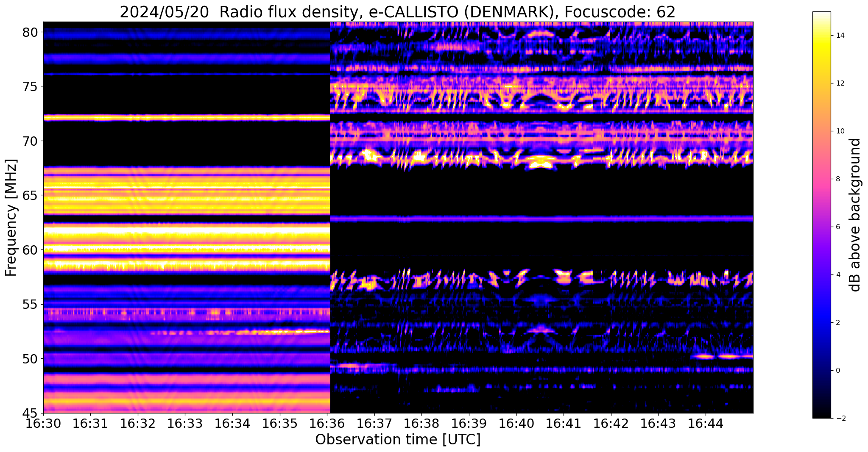Click the 16:30 time tick label
This screenshot has height=452, width=868.
click(x=43, y=423)
